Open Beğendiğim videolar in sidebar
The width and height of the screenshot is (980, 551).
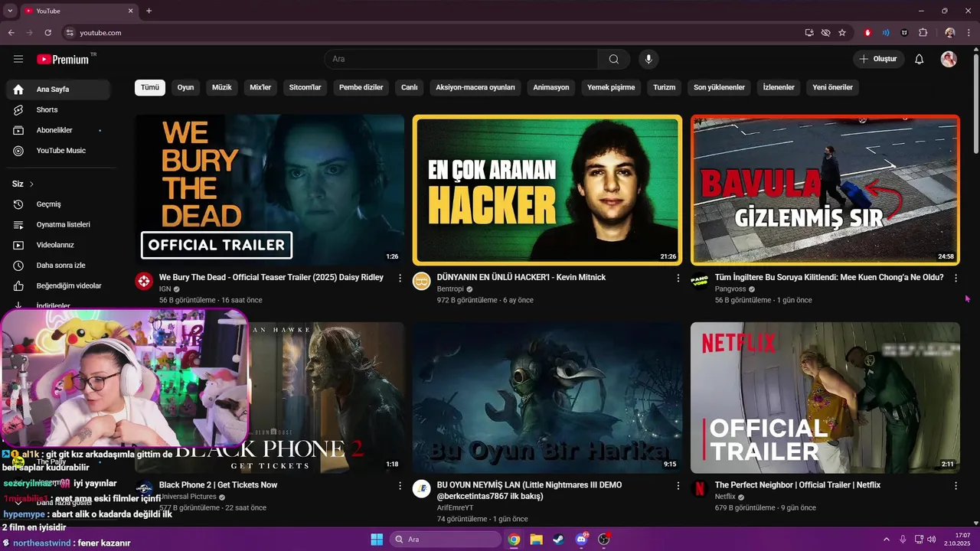(58, 286)
